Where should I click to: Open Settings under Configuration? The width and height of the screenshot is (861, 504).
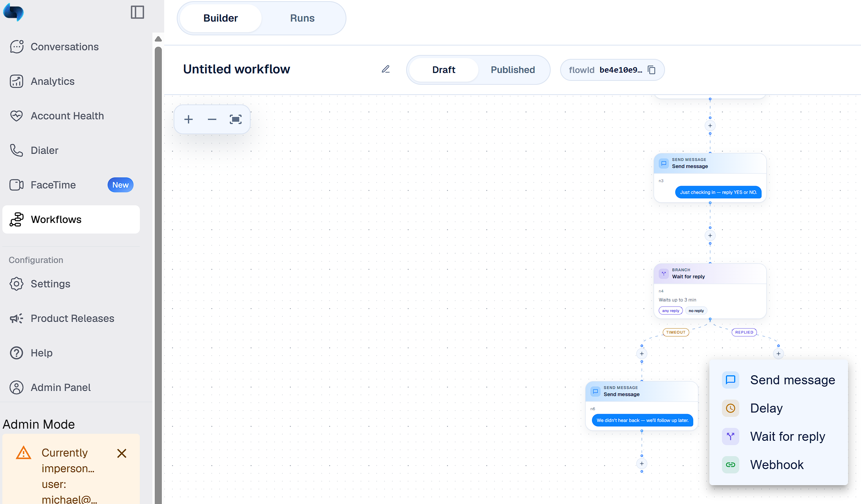[x=71, y=284]
